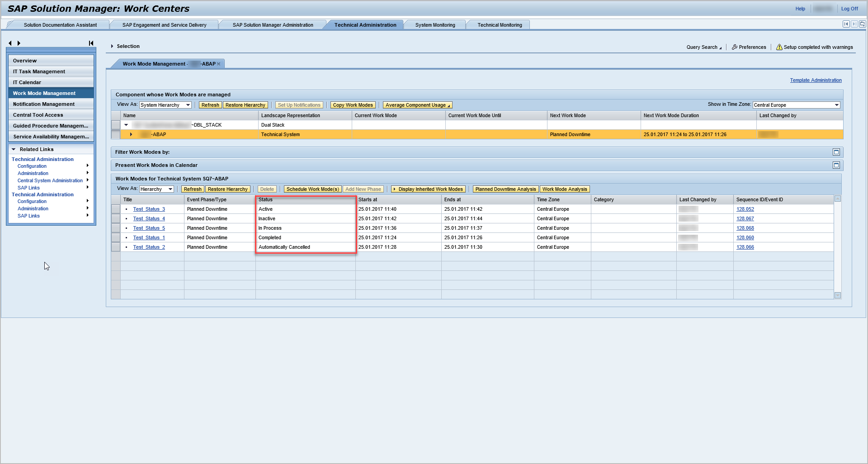Open Display Inherited Work Modes menu
The height and width of the screenshot is (464, 868).
tap(428, 189)
